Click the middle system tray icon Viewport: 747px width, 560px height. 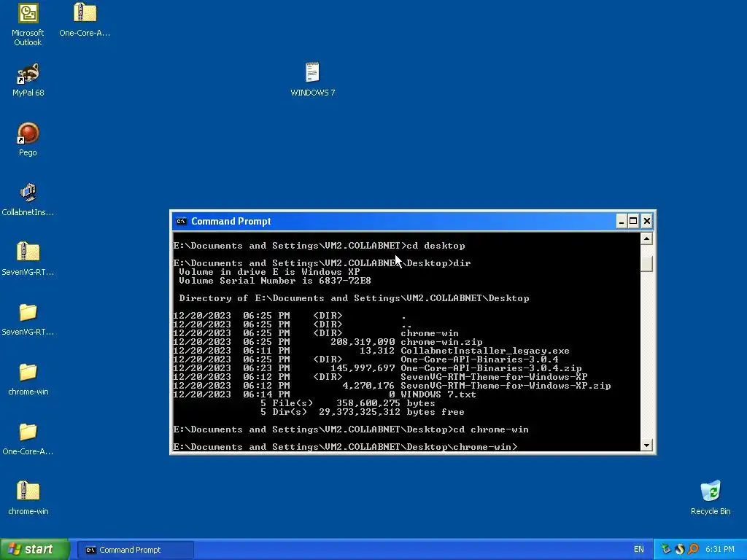(679, 550)
